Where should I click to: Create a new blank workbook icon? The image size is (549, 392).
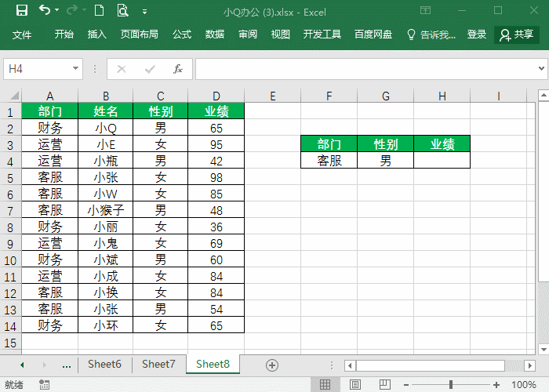tap(100, 10)
